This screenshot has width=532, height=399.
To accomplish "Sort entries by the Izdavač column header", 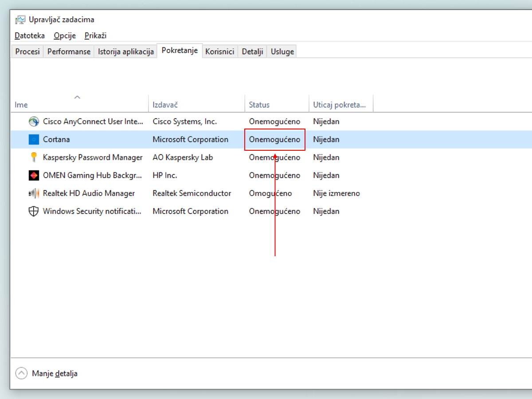I will click(x=165, y=105).
